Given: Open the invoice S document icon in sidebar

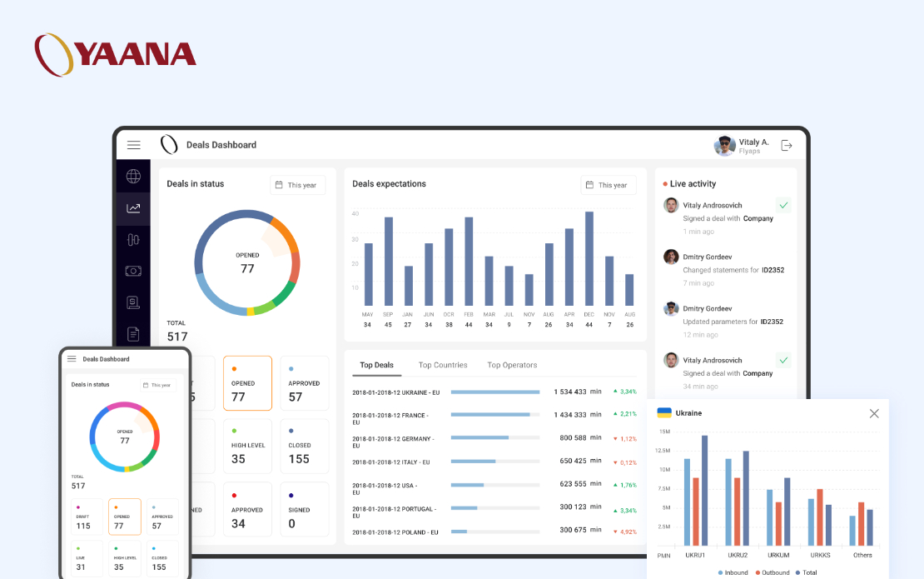Looking at the screenshot, I should [x=133, y=302].
